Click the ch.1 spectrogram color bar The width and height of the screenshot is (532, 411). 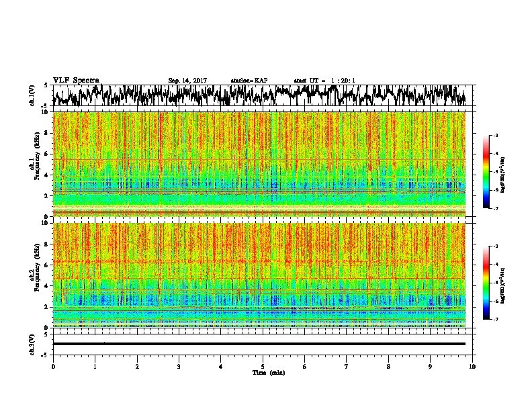coord(486,172)
